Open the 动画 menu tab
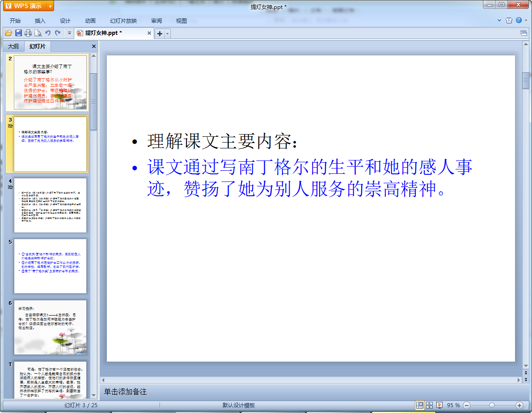 pos(90,21)
